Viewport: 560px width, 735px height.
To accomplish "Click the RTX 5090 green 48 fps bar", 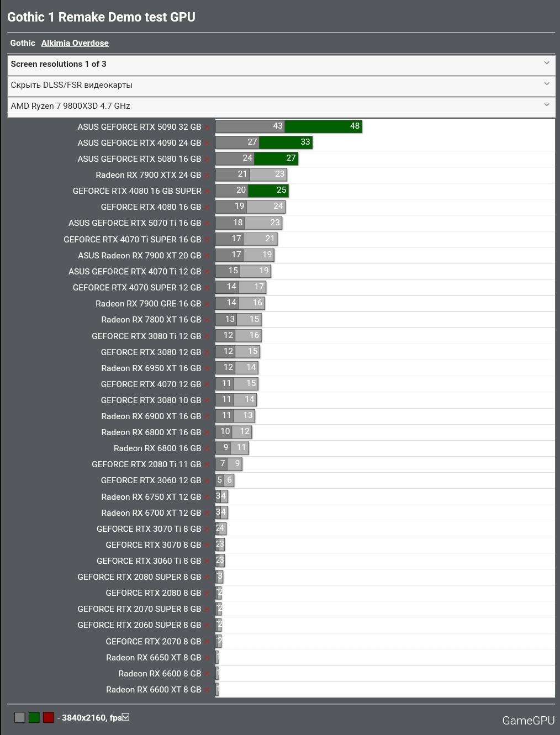I will (x=323, y=126).
